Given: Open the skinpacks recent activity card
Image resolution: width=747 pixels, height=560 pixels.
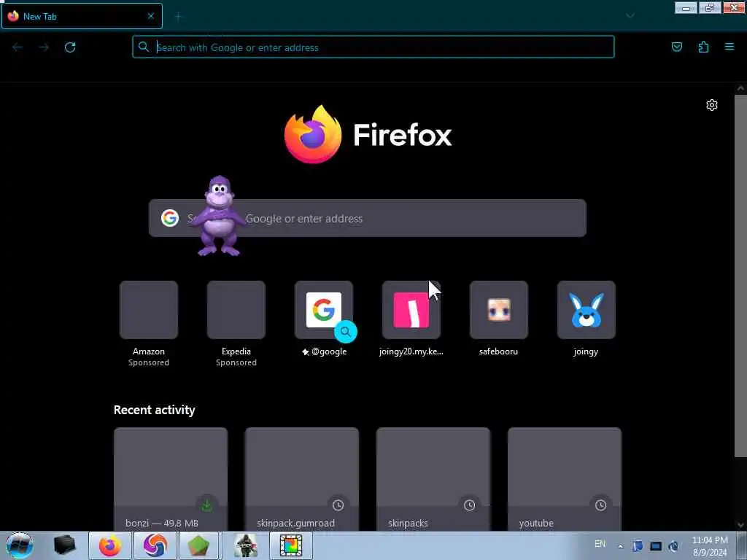Looking at the screenshot, I should (x=433, y=479).
